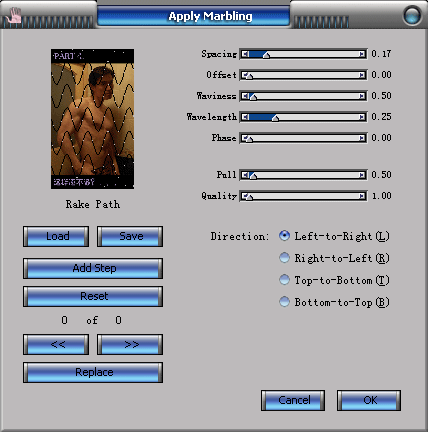Go to next step with >> button
This screenshot has height=432, width=428.
click(x=130, y=344)
